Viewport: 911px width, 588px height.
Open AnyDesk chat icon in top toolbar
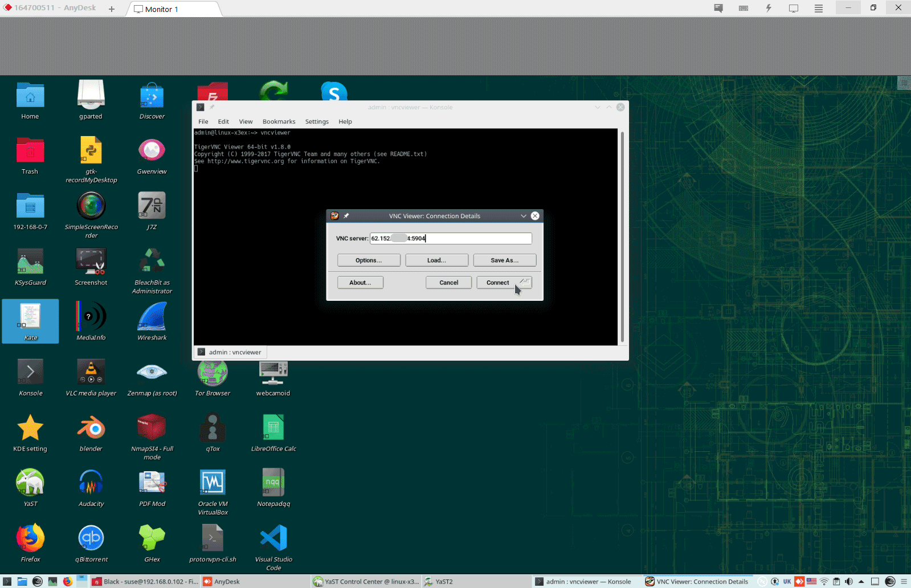point(718,9)
